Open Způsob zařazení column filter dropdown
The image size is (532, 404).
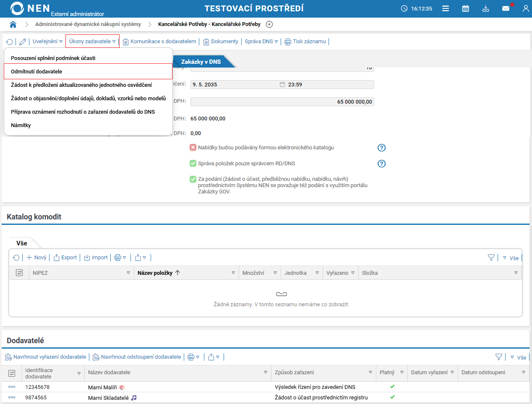[370, 373]
